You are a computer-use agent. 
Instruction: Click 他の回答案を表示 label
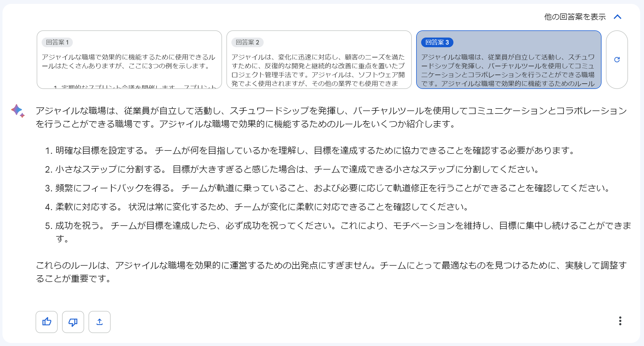575,17
